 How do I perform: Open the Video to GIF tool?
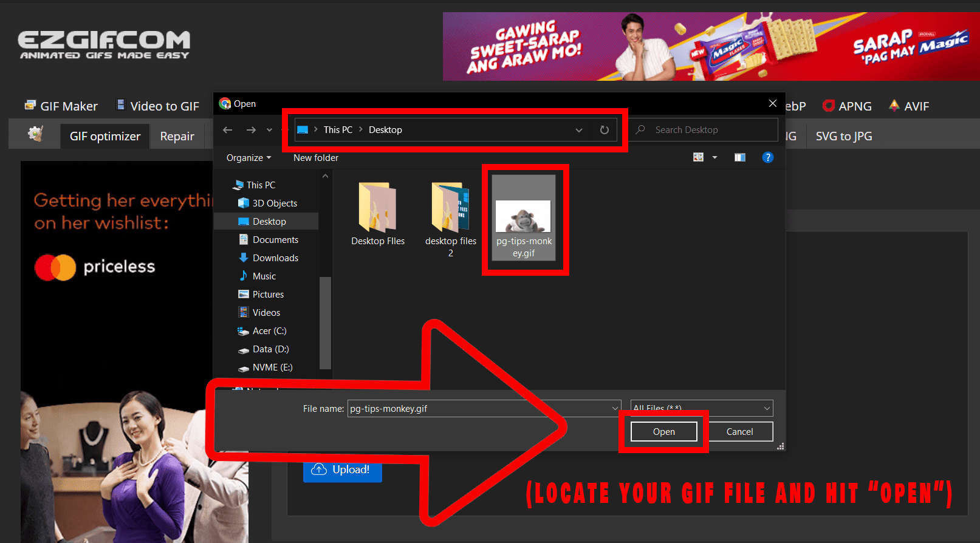pos(157,106)
